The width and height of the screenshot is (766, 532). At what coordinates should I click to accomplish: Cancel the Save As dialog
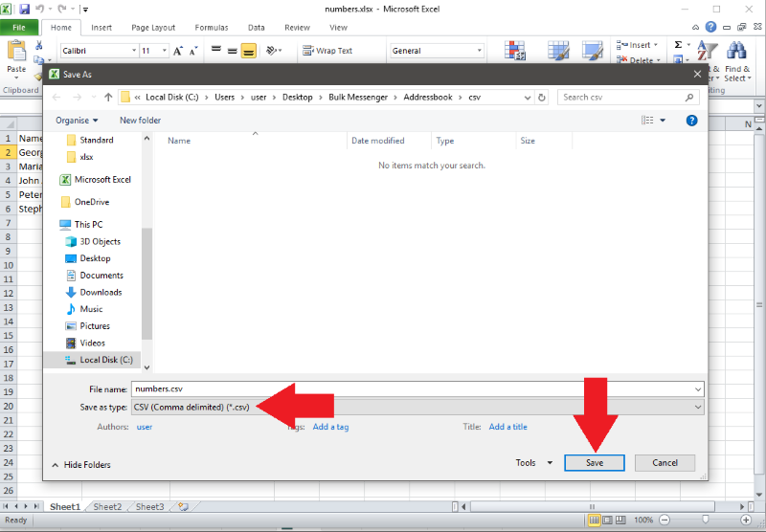pyautogui.click(x=665, y=463)
